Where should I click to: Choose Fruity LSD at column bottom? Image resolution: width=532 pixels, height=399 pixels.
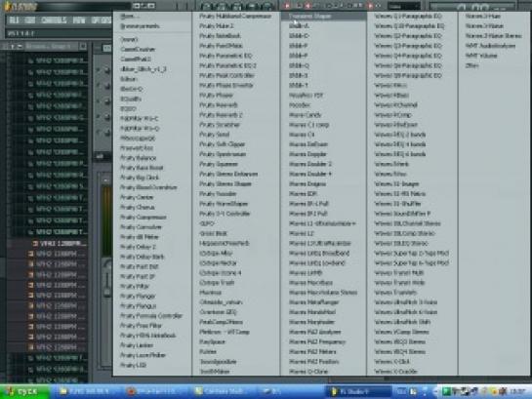click(x=134, y=366)
